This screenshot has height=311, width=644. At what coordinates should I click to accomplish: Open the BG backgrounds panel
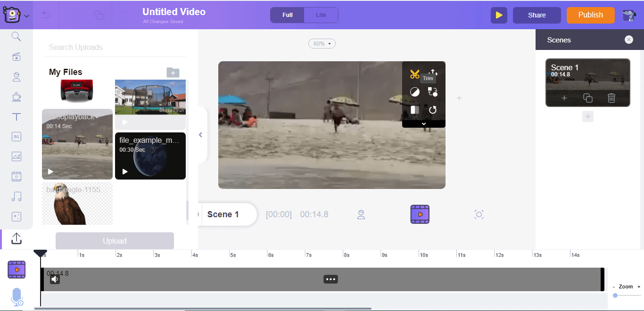click(x=16, y=136)
